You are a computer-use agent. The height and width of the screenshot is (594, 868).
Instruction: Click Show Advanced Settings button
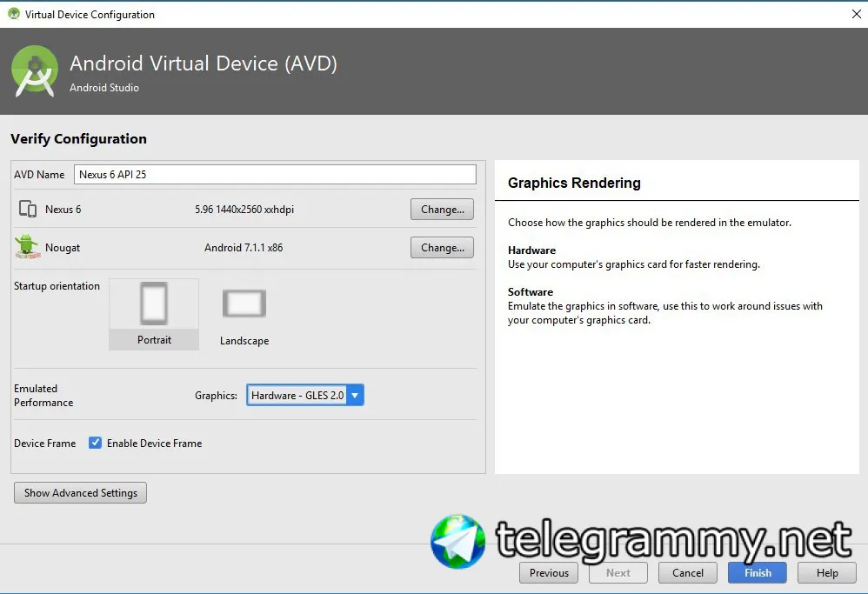(80, 493)
